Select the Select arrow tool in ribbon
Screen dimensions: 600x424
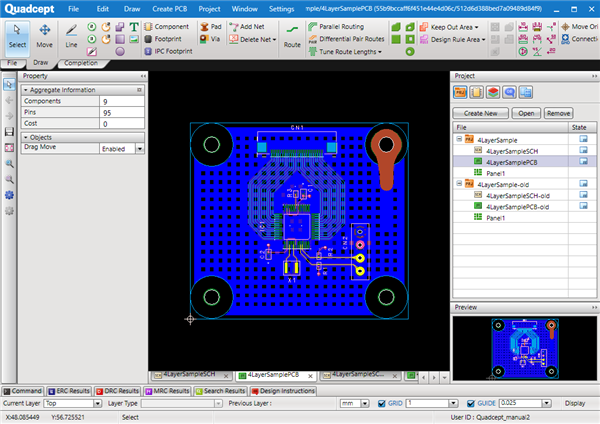17,37
